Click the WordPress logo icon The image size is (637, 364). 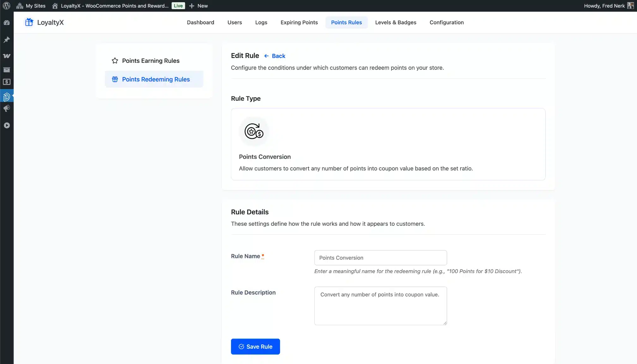click(x=7, y=6)
